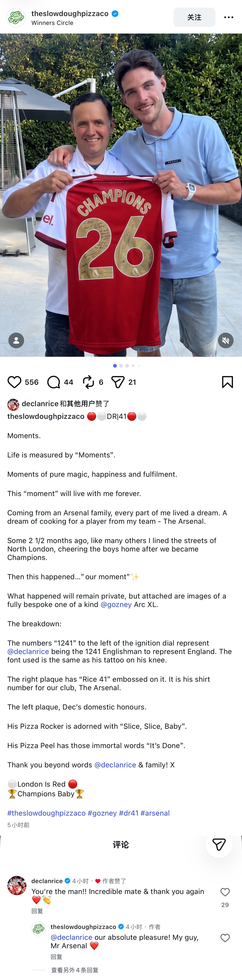This screenshot has width=242, height=980.
Task: Select the second carousel page dot
Action: [x=121, y=366]
